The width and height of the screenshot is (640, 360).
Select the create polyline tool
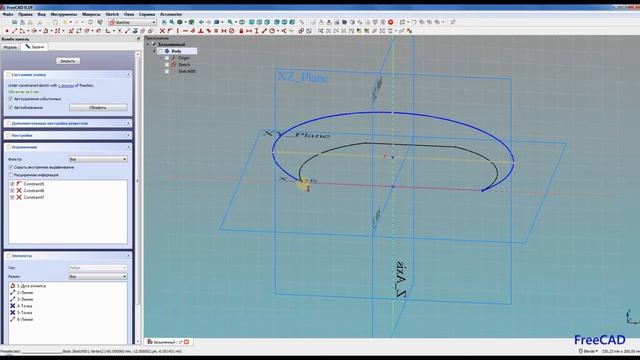(70, 31)
